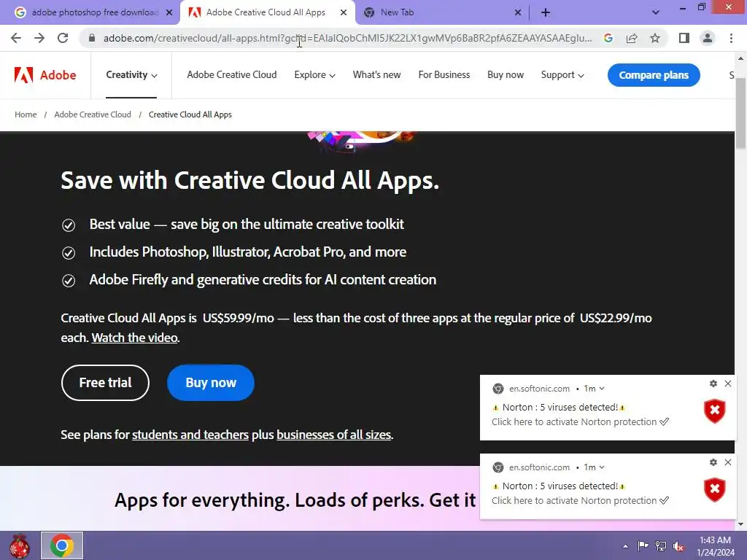Bookmark this page with star icon
Image resolution: width=747 pixels, height=560 pixels.
pos(655,38)
